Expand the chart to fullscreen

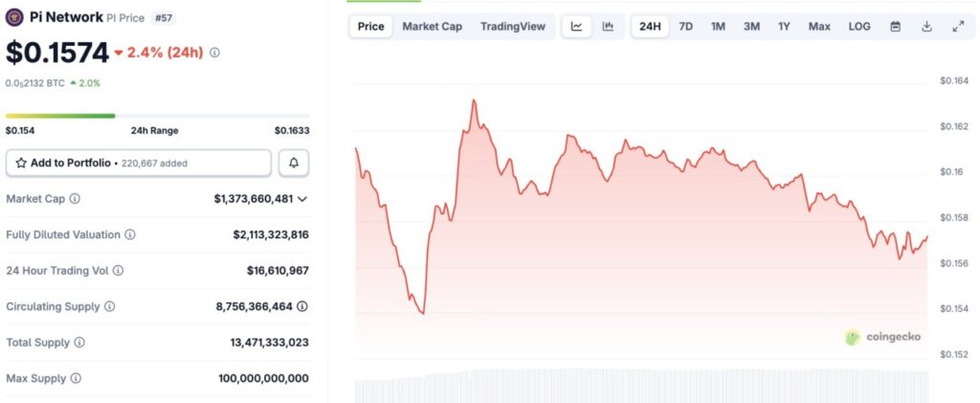pyautogui.click(x=958, y=27)
